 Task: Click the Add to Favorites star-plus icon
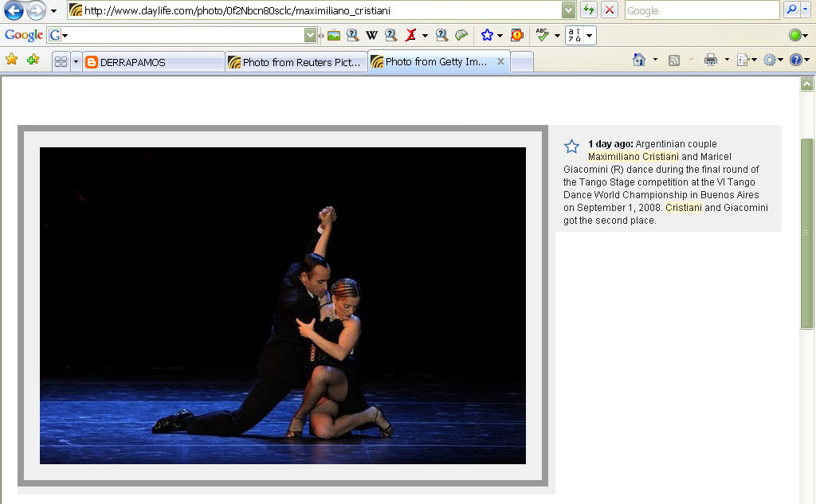pyautogui.click(x=33, y=60)
